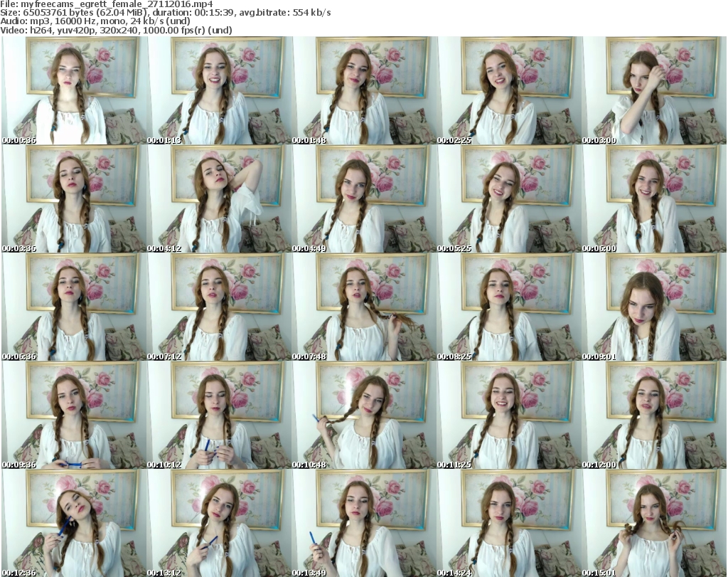
Task: Click the 'Audio: mp3, 16000 Hz' line
Action: (95, 21)
